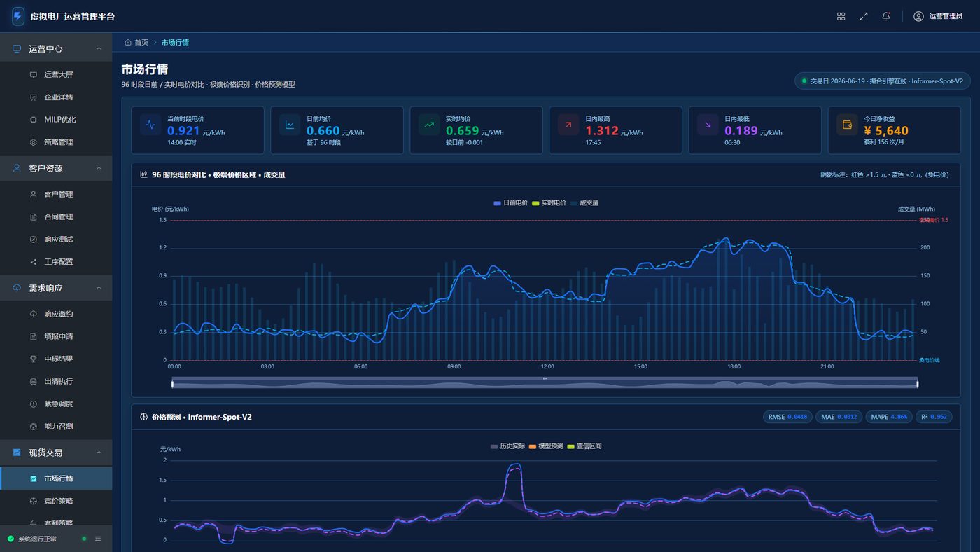Image resolution: width=980 pixels, height=552 pixels.
Task: Collapse the 运营中心 menu group
Action: pos(56,49)
